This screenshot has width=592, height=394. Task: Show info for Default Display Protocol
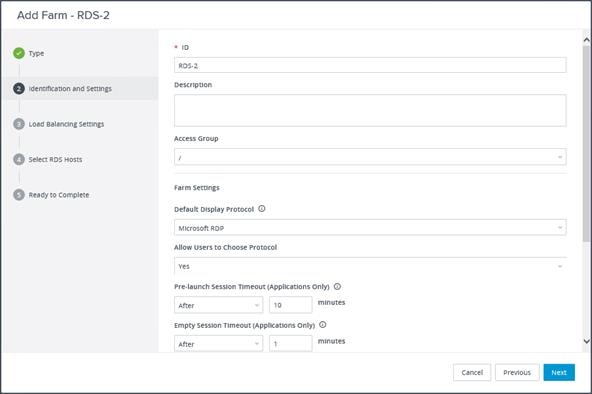[262, 209]
